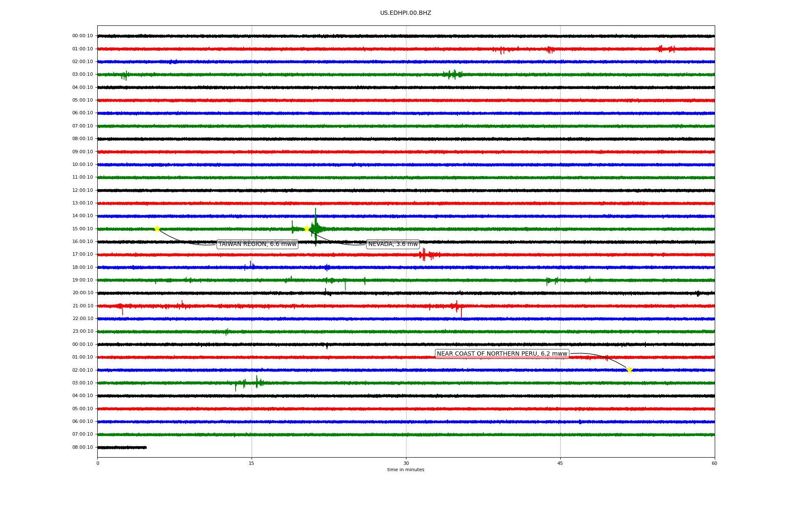
Task: Click the NEAR COAST OF NORTHERN PERU label
Action: 502,354
